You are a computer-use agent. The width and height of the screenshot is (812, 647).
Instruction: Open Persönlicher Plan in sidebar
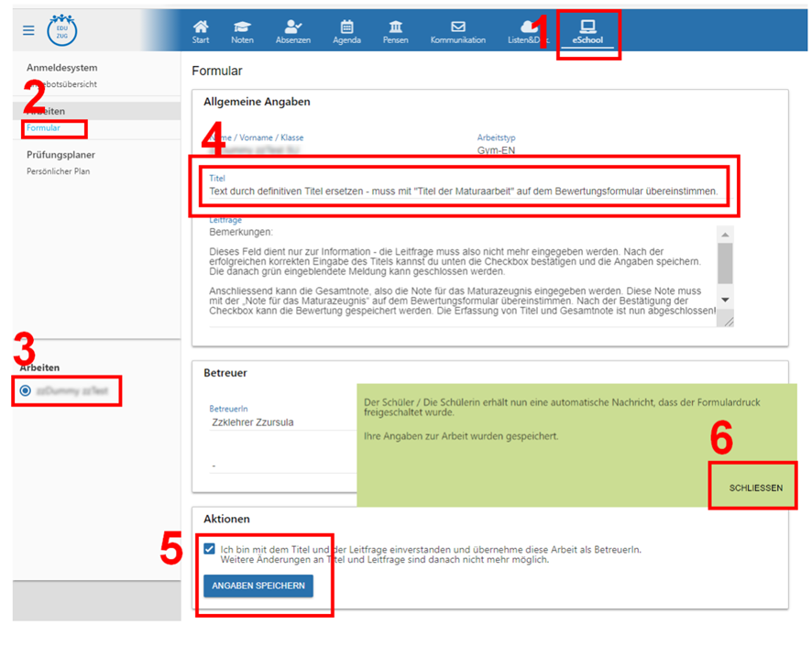coord(58,171)
